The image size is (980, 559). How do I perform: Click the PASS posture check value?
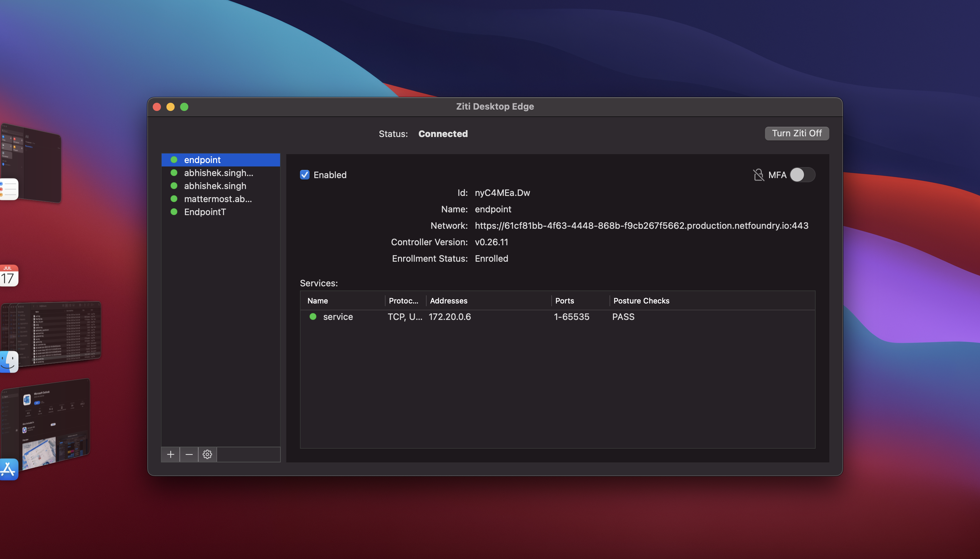click(623, 317)
